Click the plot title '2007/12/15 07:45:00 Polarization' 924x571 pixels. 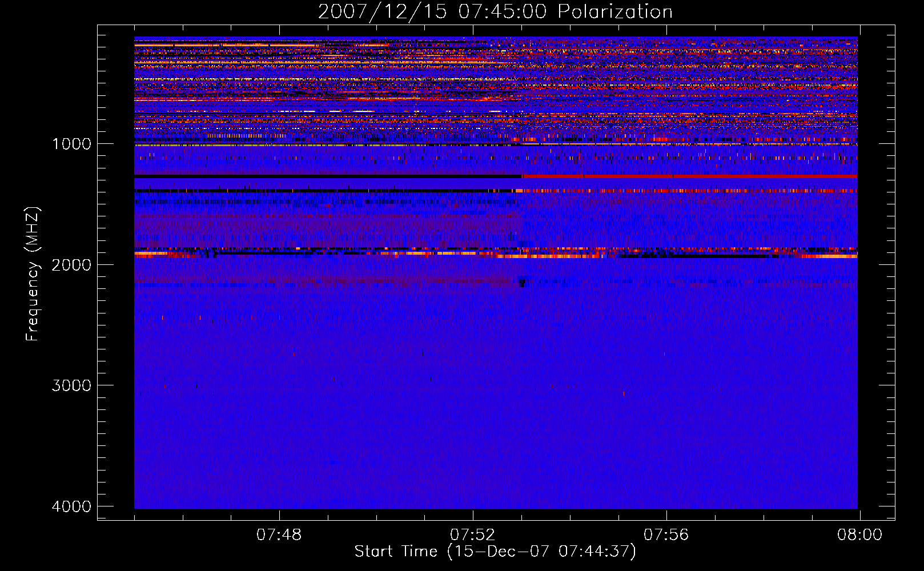tap(495, 12)
